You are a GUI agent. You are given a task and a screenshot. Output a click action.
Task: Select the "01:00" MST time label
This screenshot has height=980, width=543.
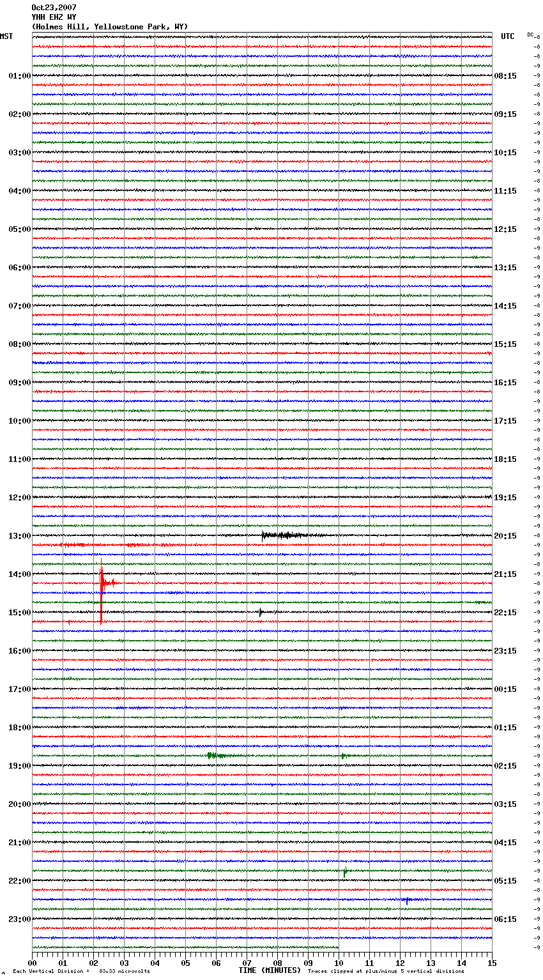coord(20,76)
